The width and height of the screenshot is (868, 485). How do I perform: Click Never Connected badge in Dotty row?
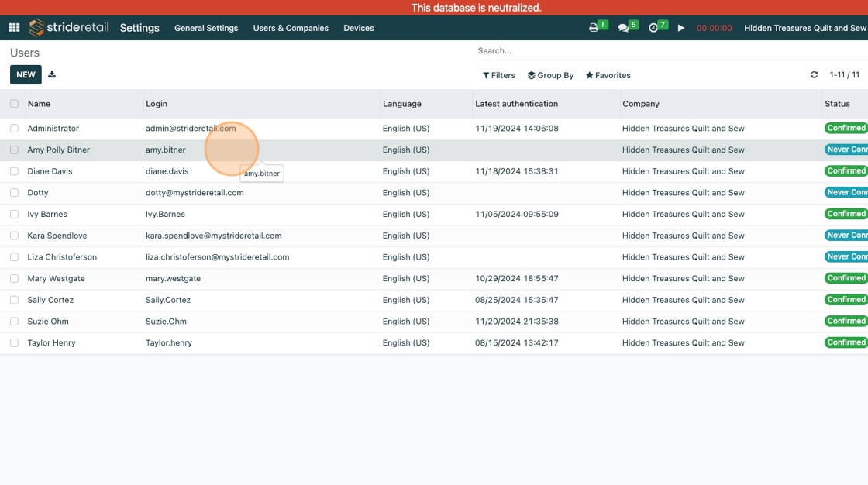tap(846, 193)
